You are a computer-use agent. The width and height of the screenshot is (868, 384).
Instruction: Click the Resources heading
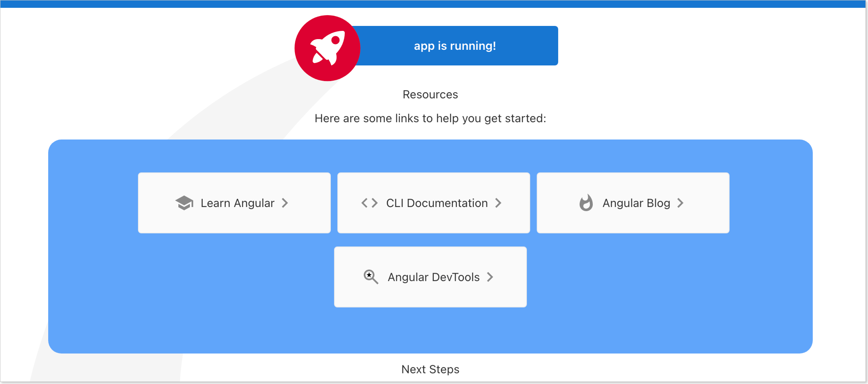[430, 94]
